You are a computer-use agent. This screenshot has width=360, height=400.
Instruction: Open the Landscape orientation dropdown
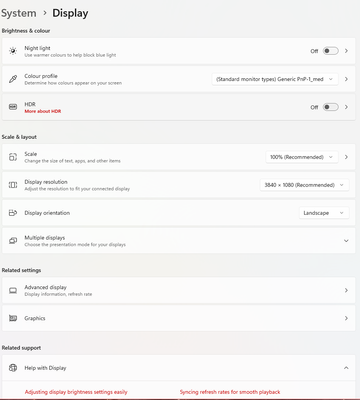point(324,213)
